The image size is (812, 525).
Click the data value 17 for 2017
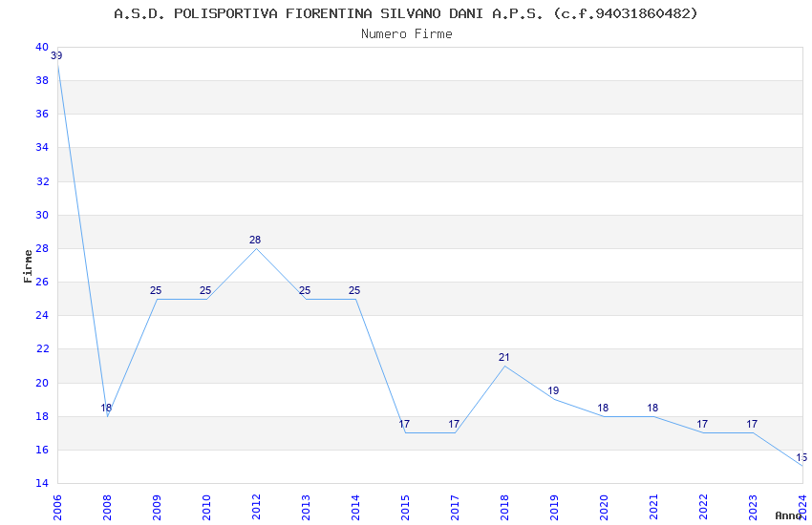coord(454,424)
